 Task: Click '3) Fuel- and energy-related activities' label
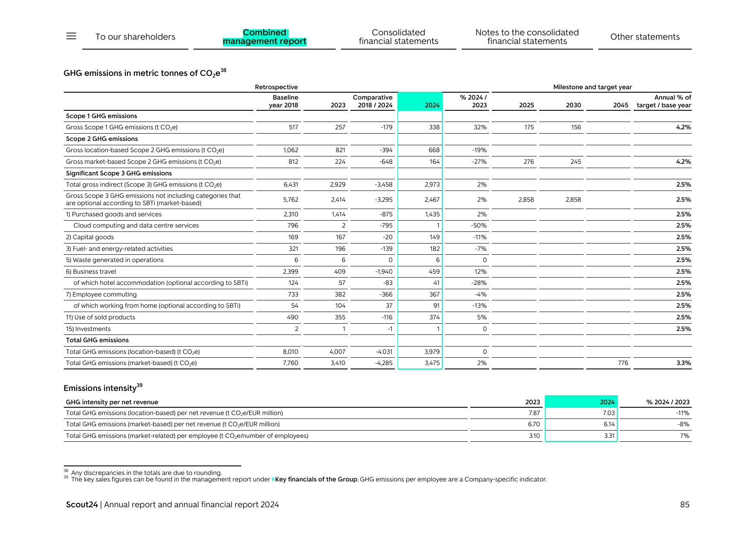[x=119, y=249]
